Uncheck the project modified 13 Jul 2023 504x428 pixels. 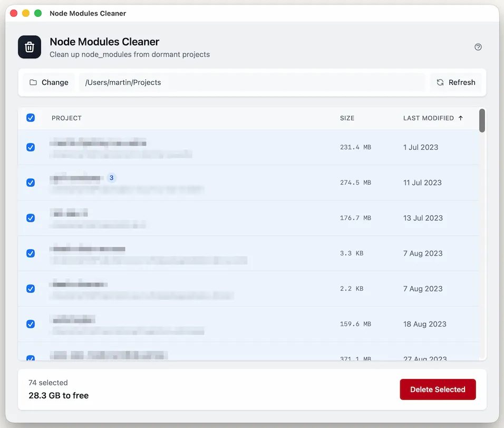click(x=31, y=218)
